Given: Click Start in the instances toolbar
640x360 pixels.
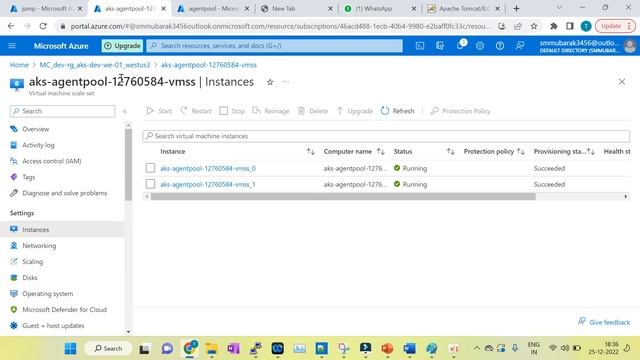Looking at the screenshot, I should click(x=159, y=111).
